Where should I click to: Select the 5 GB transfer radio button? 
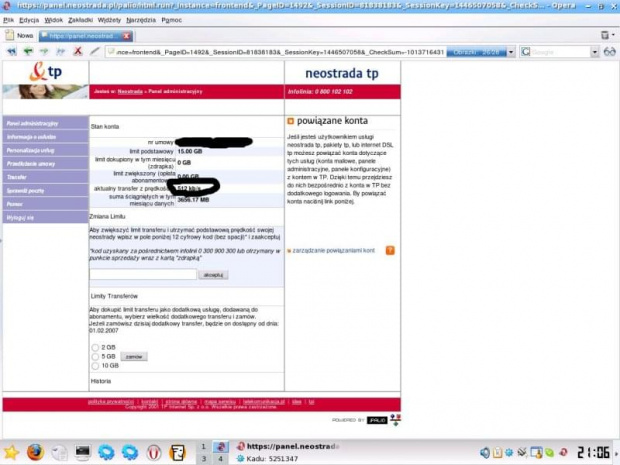(95, 357)
